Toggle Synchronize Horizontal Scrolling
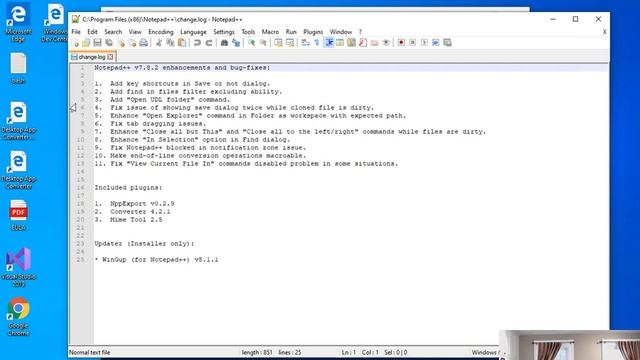640x360 pixels. pos(290,42)
